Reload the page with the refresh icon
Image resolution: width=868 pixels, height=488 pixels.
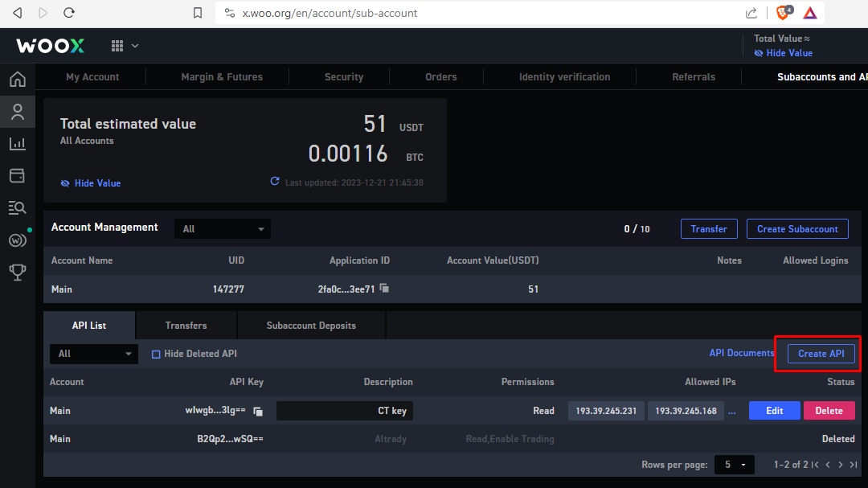[68, 13]
